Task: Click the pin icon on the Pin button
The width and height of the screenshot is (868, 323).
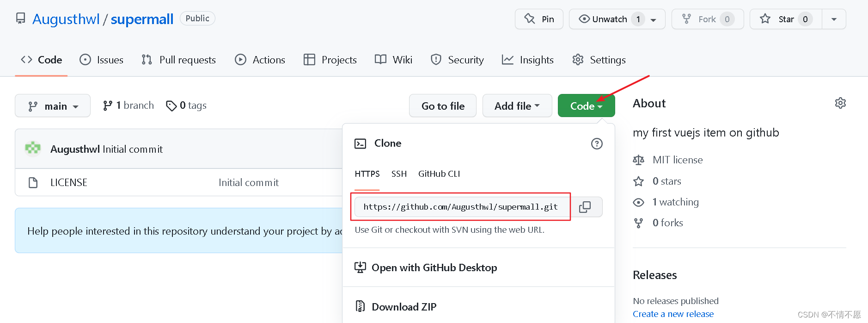Action: click(530, 19)
